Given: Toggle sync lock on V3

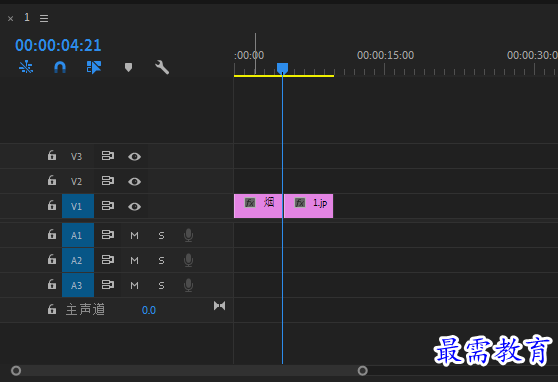Looking at the screenshot, I should (x=108, y=156).
